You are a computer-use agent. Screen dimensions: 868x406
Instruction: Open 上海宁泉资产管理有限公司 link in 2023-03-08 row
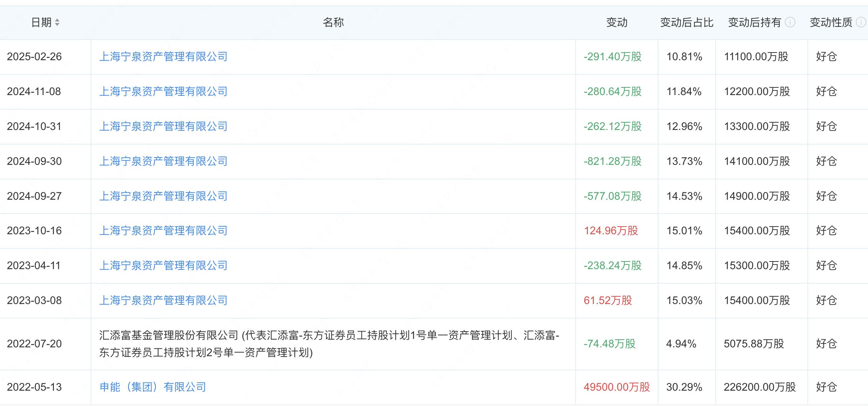click(x=163, y=301)
